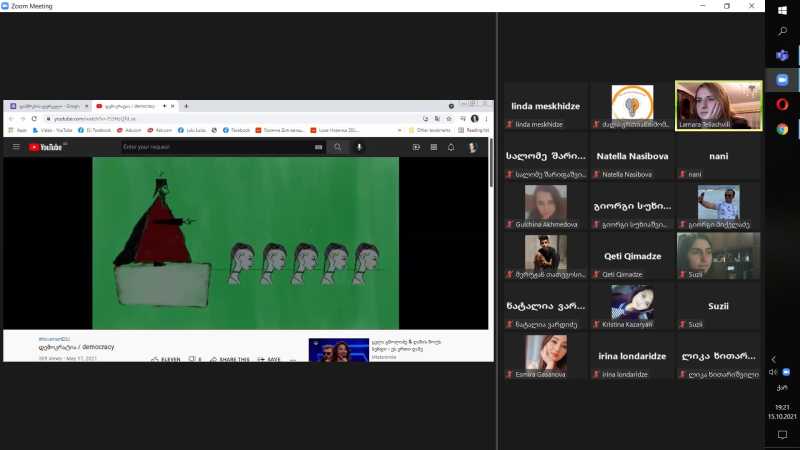The image size is (800, 450).
Task: Open the YouTube apps grid
Action: tap(434, 147)
